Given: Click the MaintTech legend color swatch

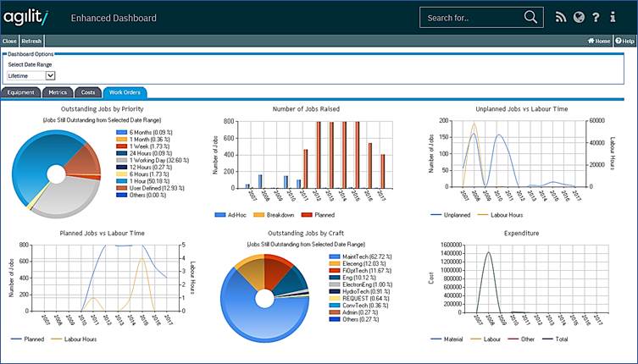Looking at the screenshot, I should pyautogui.click(x=332, y=255).
